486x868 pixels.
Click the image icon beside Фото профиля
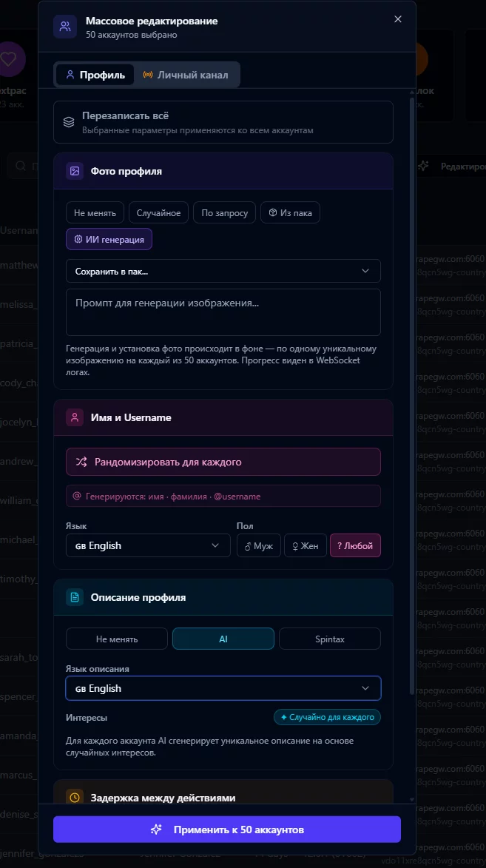tap(75, 171)
